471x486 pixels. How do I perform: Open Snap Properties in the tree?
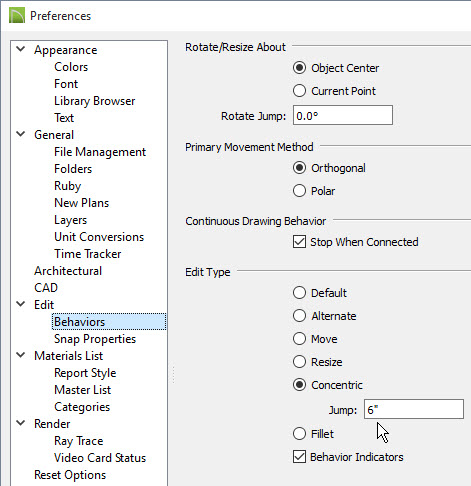click(95, 339)
